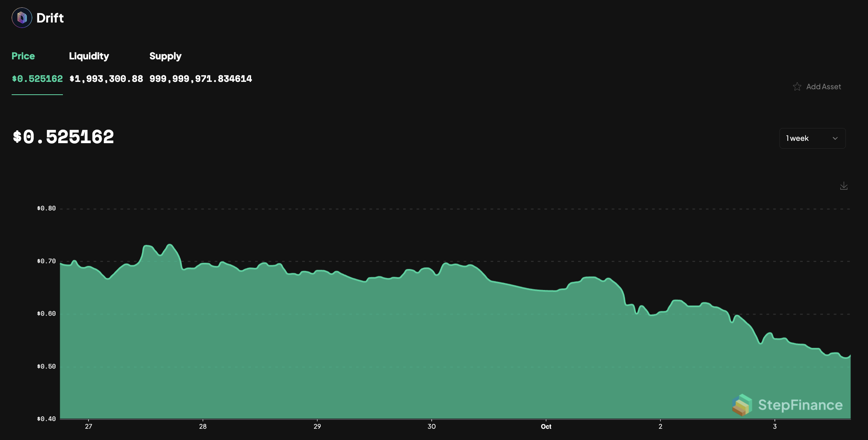The height and width of the screenshot is (440, 868).
Task: Click the Drift token logo icon
Action: coord(22,18)
